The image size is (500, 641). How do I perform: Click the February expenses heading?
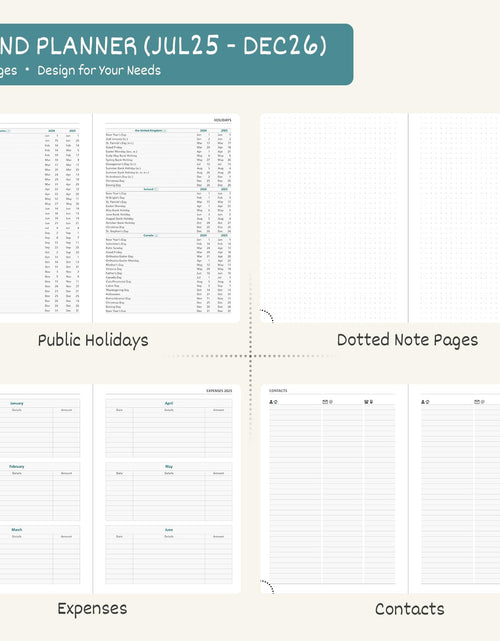(x=17, y=466)
